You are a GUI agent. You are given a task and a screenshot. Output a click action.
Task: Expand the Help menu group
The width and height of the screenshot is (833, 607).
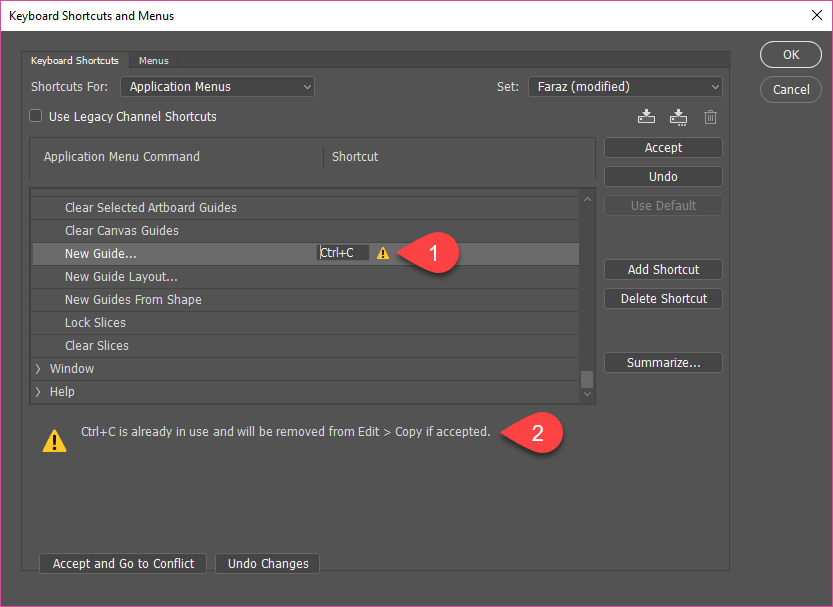tap(38, 392)
